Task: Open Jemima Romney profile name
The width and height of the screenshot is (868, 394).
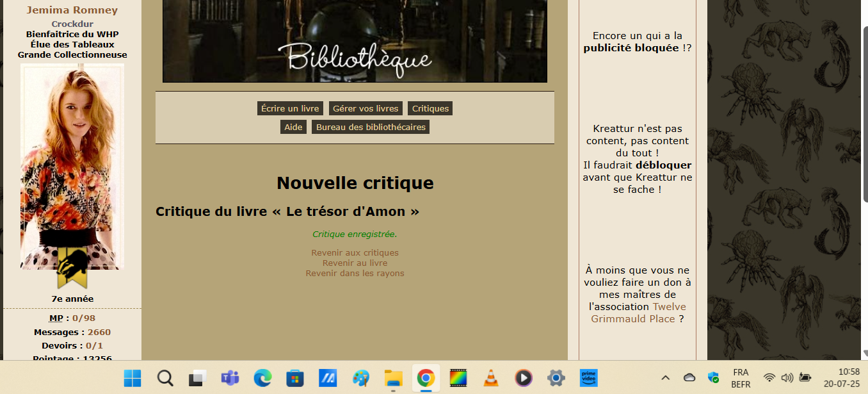Action: point(72,10)
